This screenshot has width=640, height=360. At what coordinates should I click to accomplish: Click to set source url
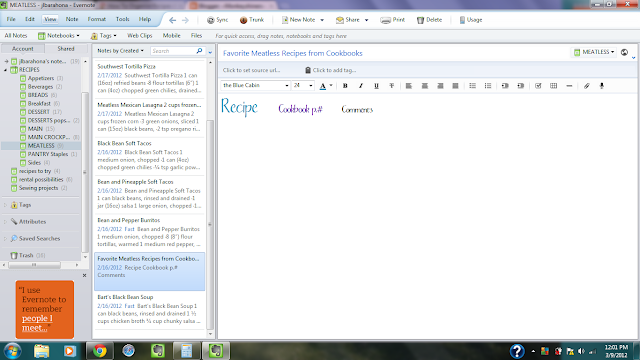pyautogui.click(x=251, y=70)
